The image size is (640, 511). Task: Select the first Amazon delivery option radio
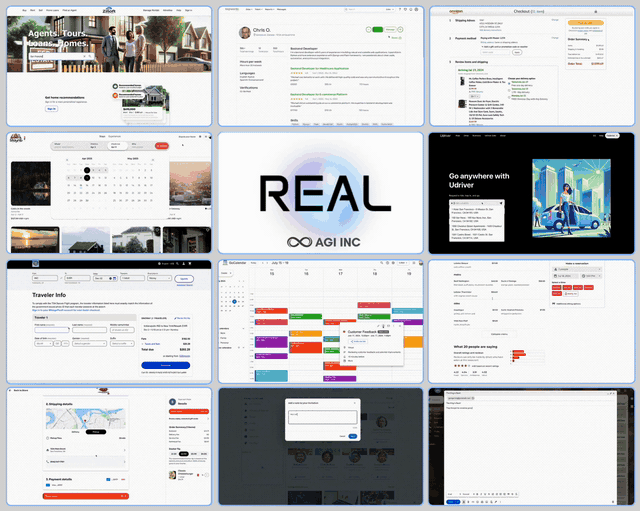509,82
